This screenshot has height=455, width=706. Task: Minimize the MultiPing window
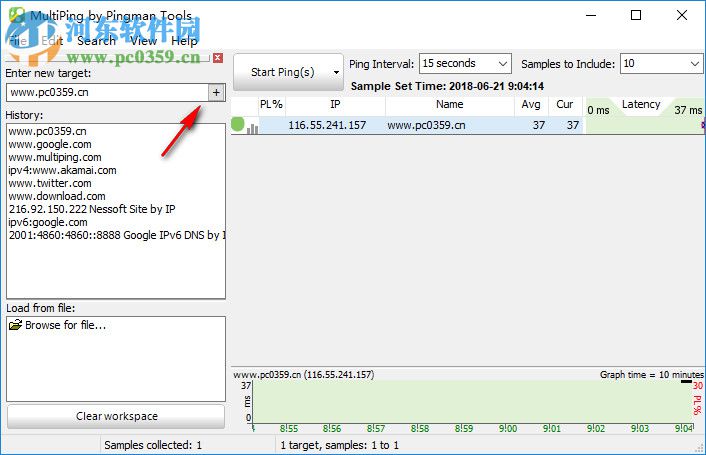pos(591,15)
